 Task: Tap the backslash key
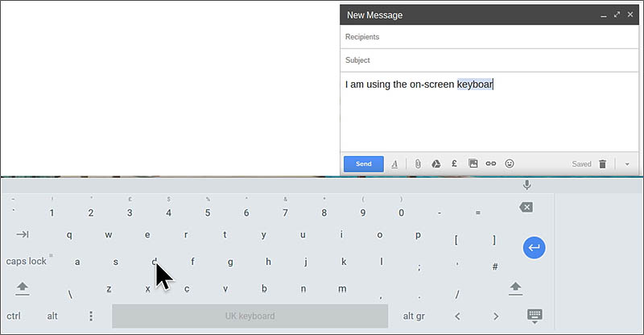(70, 294)
